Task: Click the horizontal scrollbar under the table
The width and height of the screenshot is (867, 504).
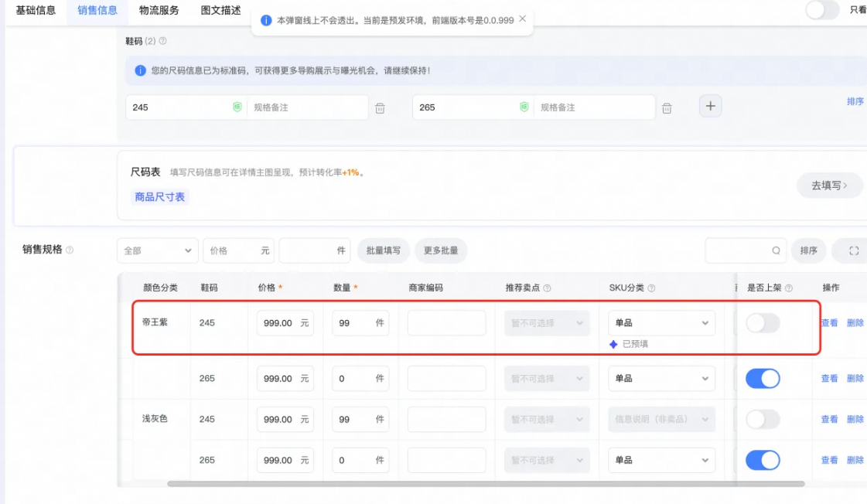Action: 486,484
